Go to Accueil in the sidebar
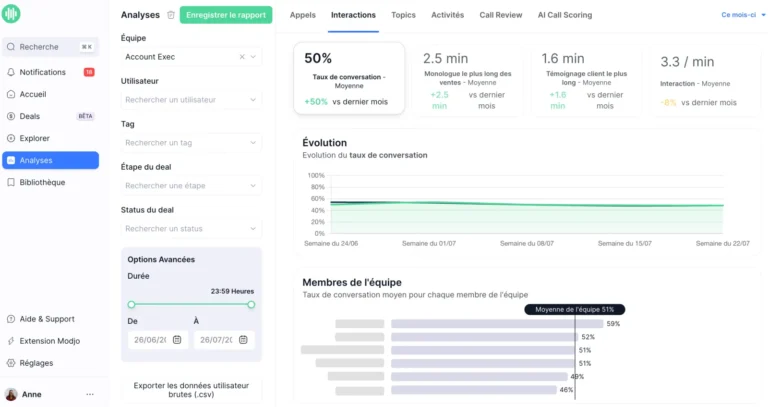Viewport: 768px width, 407px height. pos(50,94)
